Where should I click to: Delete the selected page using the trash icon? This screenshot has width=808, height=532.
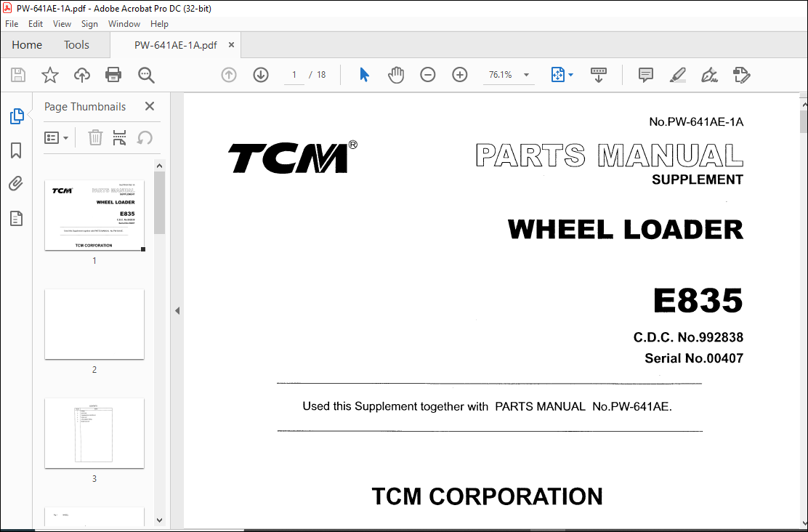[x=95, y=137]
